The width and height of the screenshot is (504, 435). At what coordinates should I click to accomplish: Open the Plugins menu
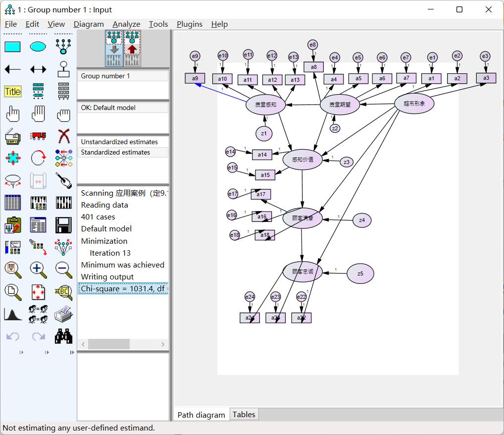point(190,24)
